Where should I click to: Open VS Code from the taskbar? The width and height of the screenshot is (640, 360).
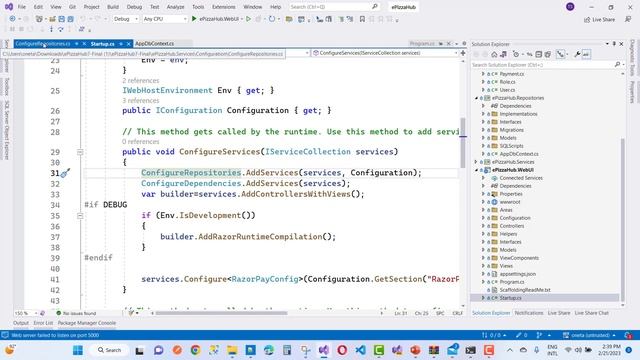click(x=360, y=350)
